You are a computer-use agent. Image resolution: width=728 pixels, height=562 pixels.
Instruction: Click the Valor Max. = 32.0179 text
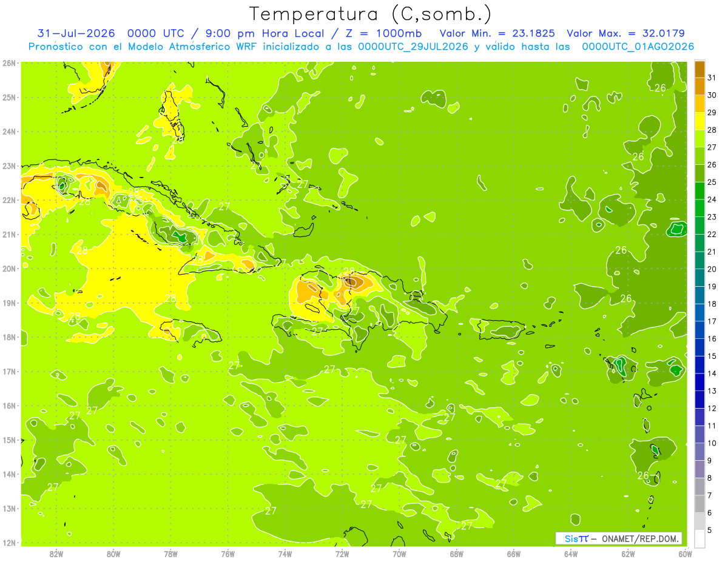[625, 33]
